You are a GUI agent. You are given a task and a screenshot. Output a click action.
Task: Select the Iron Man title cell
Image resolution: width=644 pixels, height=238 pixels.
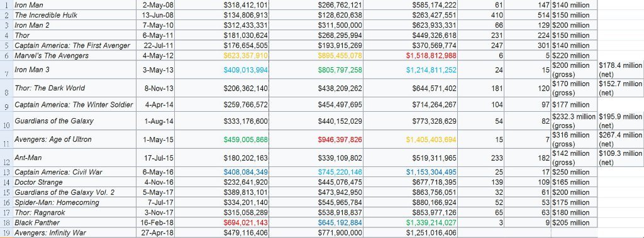(x=74, y=5)
